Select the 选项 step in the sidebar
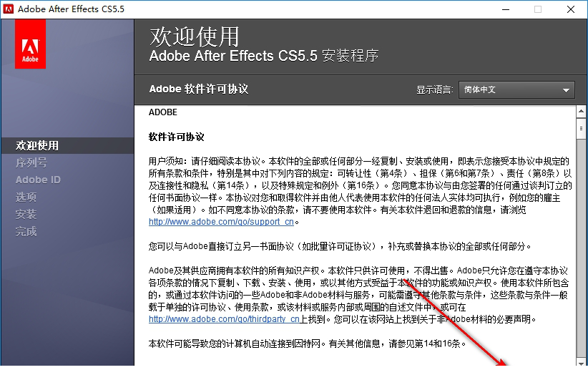 [x=26, y=198]
